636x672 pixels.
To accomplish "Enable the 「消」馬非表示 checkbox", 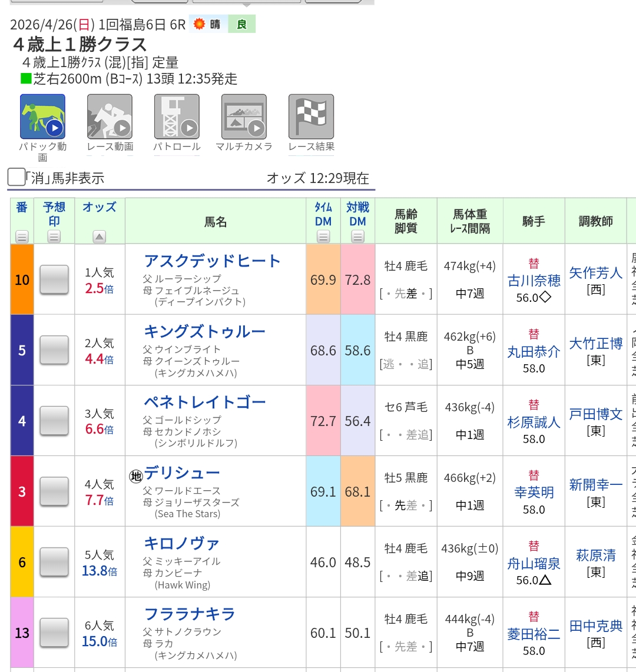I will pyautogui.click(x=16, y=177).
